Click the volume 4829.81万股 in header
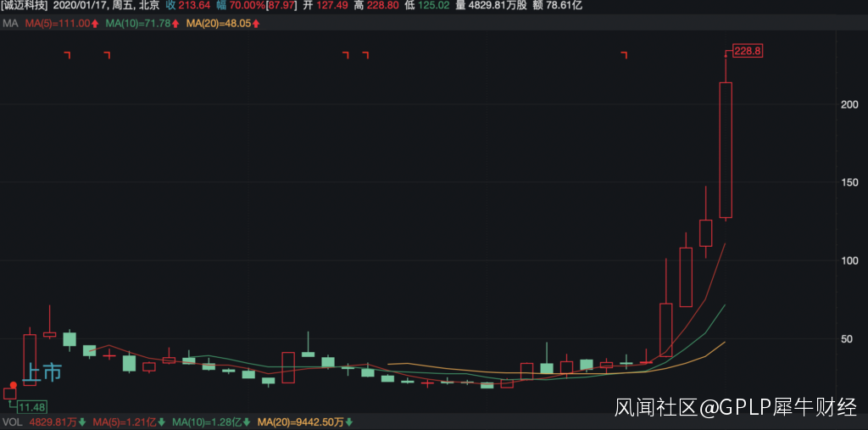868x430 pixels. [x=497, y=7]
